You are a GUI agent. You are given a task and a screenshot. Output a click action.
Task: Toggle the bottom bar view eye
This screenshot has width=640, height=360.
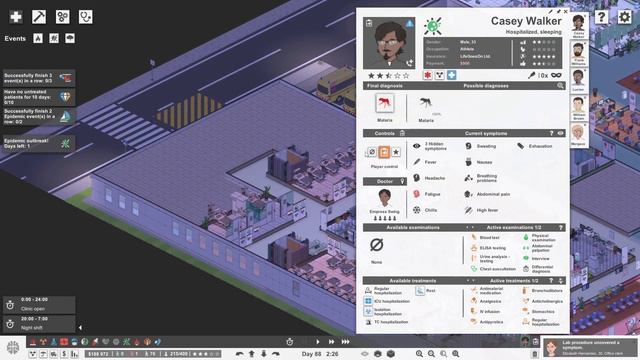click(364, 353)
